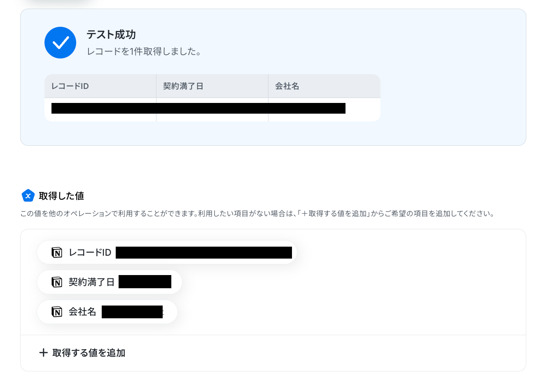Viewport: 551px width, 392px height.
Task: Select the レコードID value chip
Action: coord(167,252)
